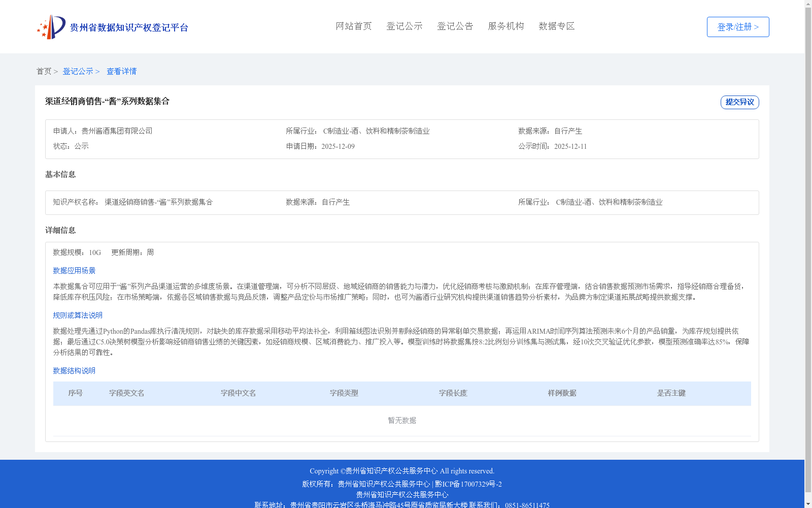Click 更新周期：周 text
The image size is (812, 508).
(132, 252)
